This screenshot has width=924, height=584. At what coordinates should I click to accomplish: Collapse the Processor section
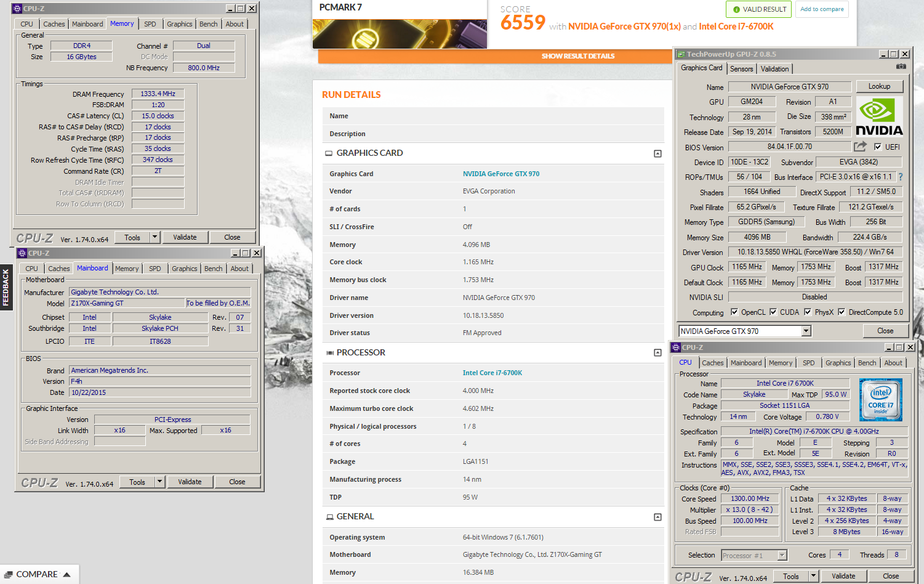657,353
